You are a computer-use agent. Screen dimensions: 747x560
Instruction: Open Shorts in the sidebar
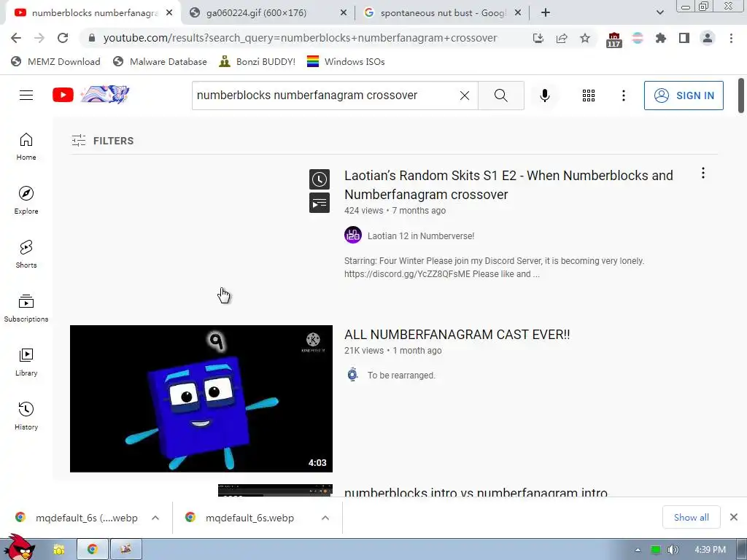[26, 254]
